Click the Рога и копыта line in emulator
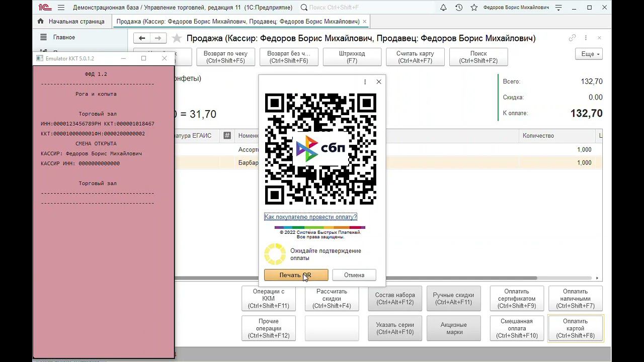Viewport: 644px width, 362px height. pyautogui.click(x=96, y=94)
